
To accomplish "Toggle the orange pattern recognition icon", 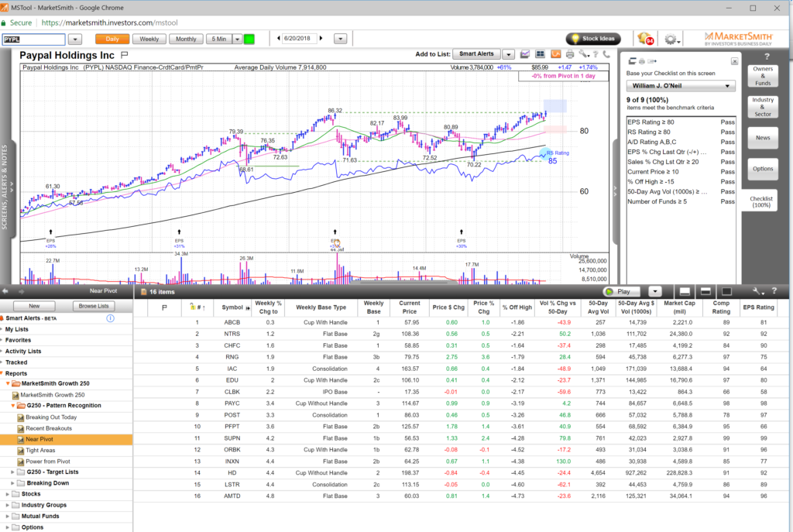I will [x=555, y=54].
